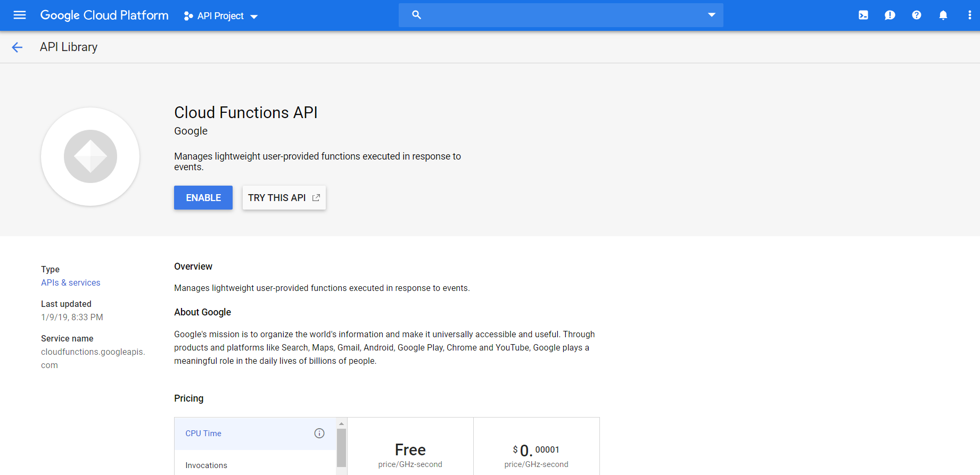
Task: Go back with the left arrow
Action: coord(17,47)
